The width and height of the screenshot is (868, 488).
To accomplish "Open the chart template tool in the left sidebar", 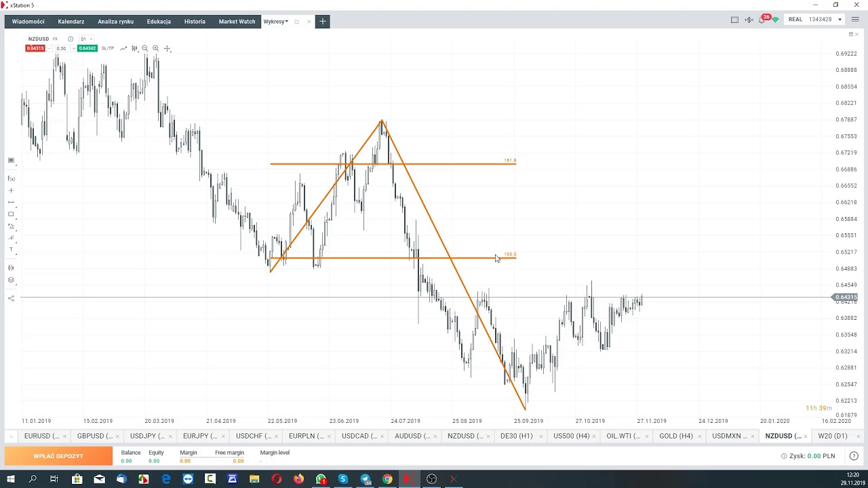I will [11, 161].
